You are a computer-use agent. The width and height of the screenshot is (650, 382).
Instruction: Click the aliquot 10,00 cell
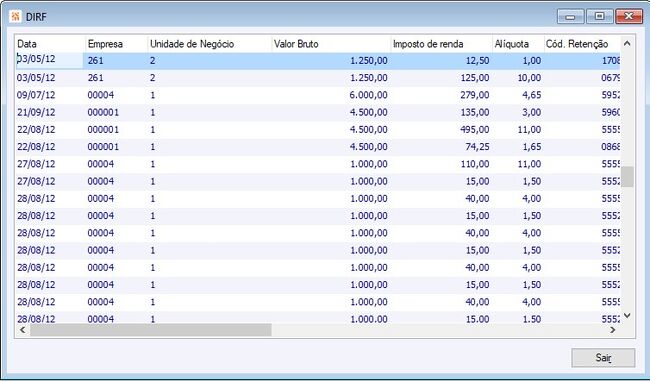[x=529, y=78]
